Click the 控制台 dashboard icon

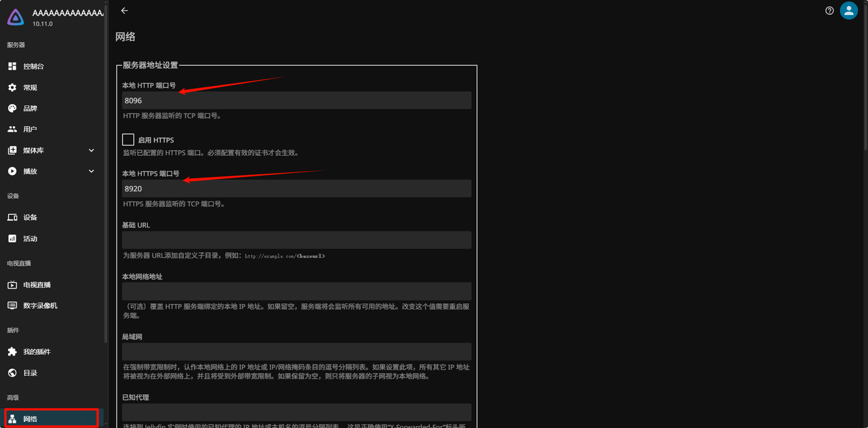tap(12, 66)
